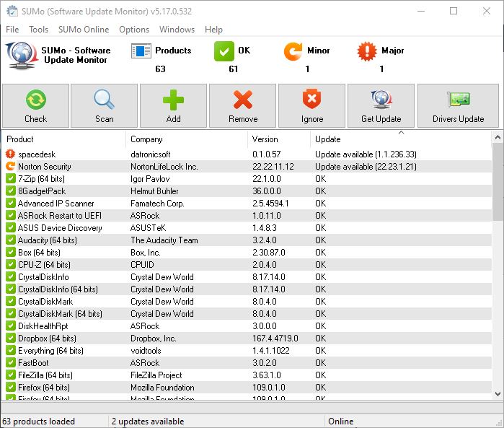Click the SUMo globe logo icon

(x=22, y=56)
